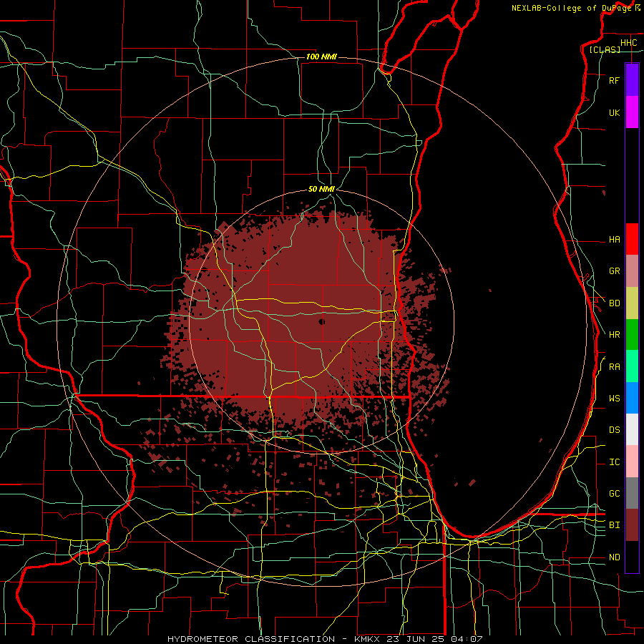644x644 pixels.
Task: Click the GR salmon legend color block
Action: click(632, 271)
